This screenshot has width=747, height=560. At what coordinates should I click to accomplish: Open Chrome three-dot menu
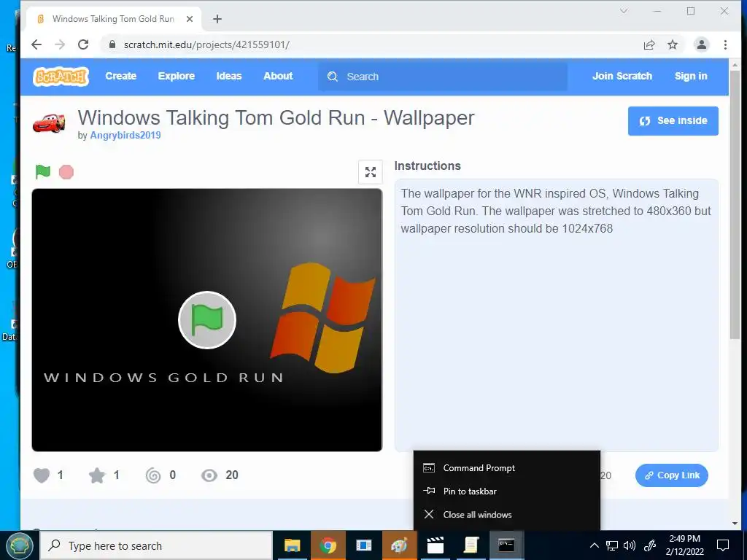pos(725,44)
